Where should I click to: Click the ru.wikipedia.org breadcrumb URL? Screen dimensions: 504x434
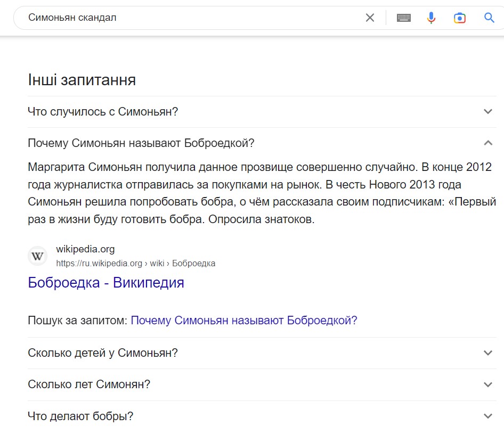tap(136, 264)
